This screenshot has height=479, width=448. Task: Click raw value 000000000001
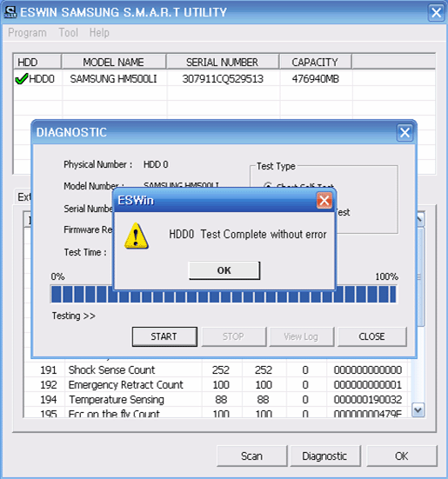click(x=368, y=385)
